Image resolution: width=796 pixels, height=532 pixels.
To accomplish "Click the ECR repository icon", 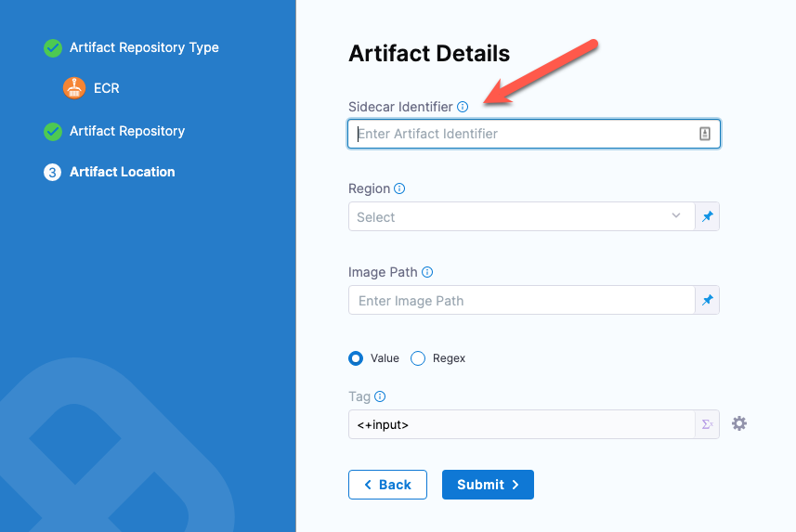I will [x=74, y=88].
